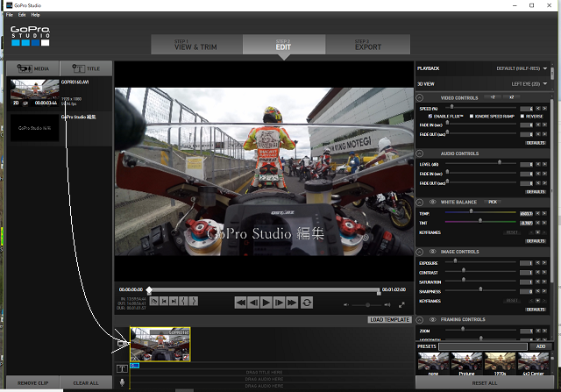561x392 pixels.
Task: Click the high volume speaker icon
Action: pyautogui.click(x=387, y=304)
